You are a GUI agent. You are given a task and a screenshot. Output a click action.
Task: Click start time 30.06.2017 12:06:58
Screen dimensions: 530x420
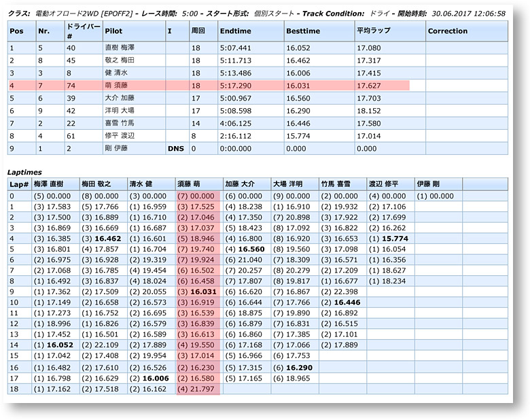point(468,14)
